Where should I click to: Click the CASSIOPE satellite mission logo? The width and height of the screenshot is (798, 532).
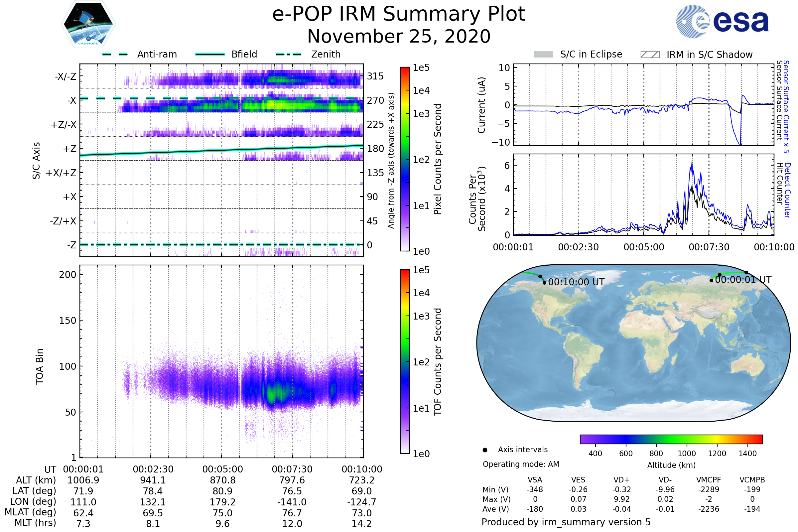click(88, 24)
